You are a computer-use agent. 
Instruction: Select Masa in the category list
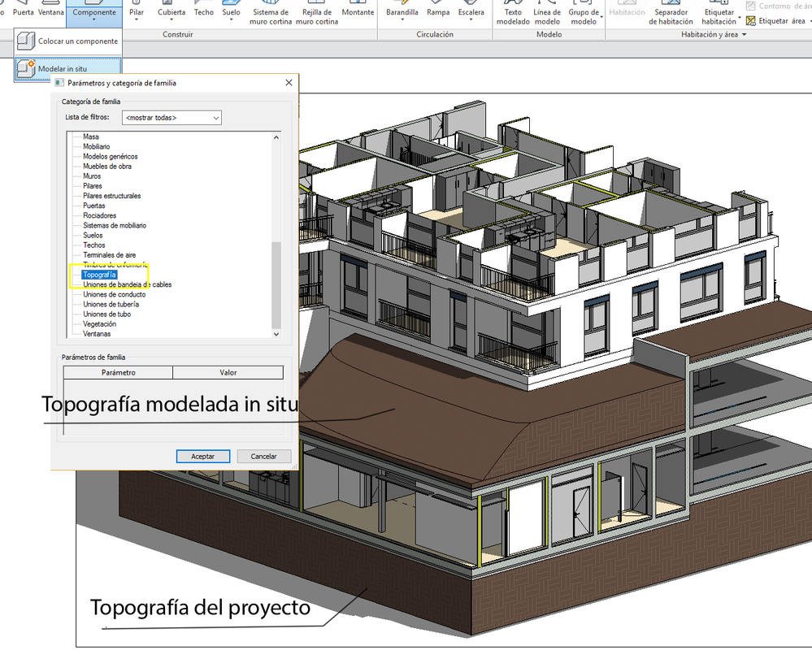[90, 137]
